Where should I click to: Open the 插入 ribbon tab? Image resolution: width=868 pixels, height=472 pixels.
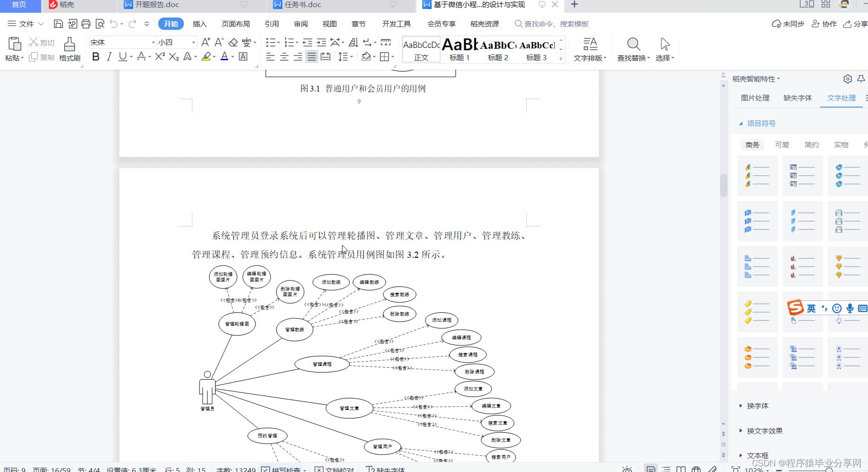200,24
